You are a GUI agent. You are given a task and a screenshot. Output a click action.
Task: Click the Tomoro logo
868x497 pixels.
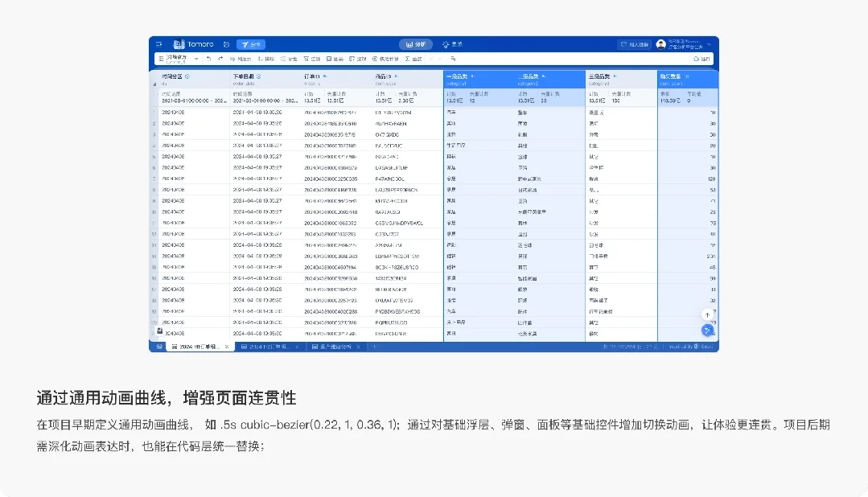point(193,44)
